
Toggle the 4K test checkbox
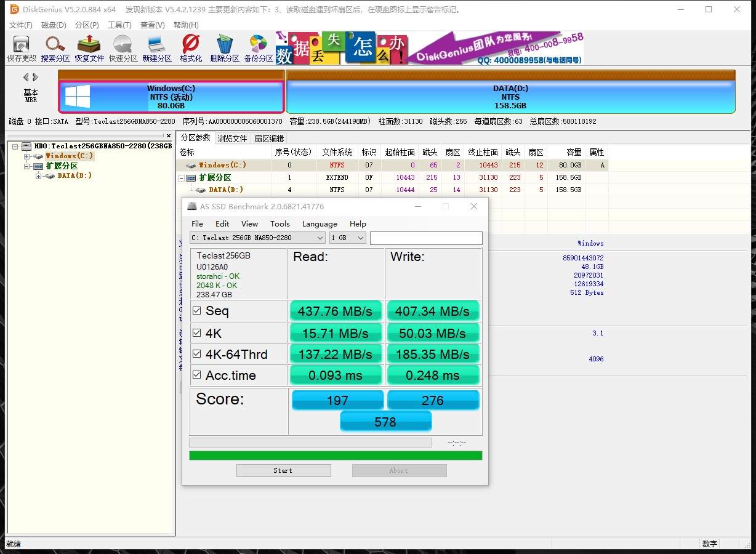(x=197, y=333)
